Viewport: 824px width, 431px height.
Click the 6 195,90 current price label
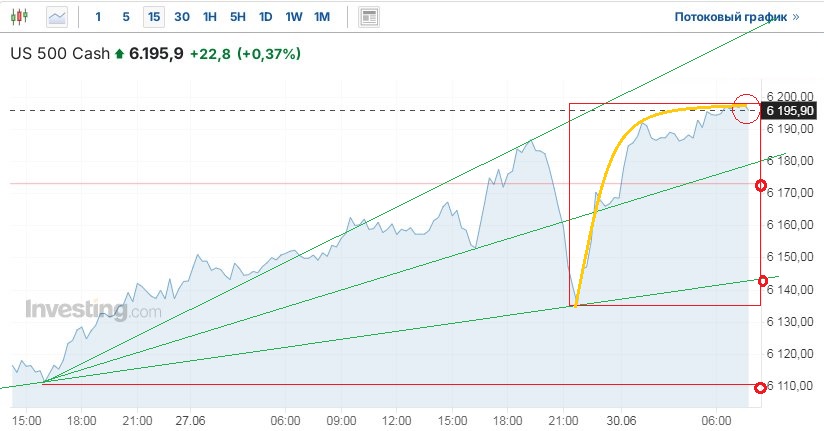[790, 110]
